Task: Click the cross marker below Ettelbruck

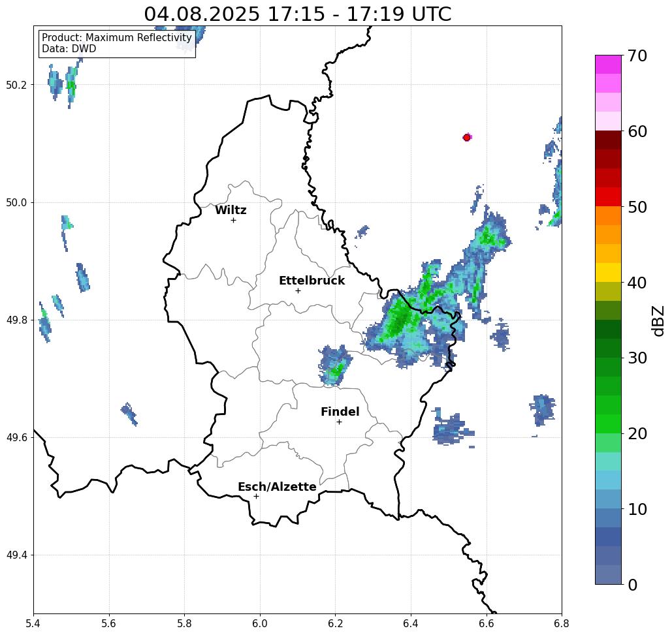Action: (298, 290)
